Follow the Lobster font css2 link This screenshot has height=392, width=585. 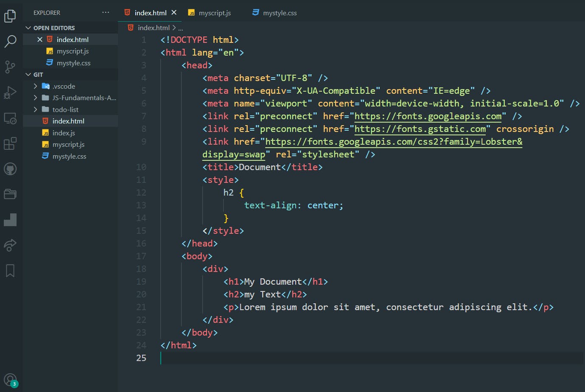pos(394,142)
